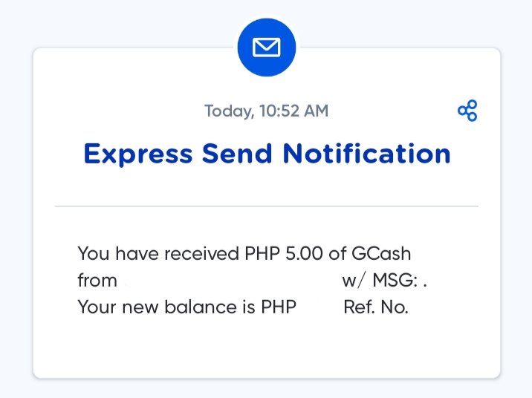The width and height of the screenshot is (532, 398).
Task: Click the GCash word in the message
Action: point(381,253)
